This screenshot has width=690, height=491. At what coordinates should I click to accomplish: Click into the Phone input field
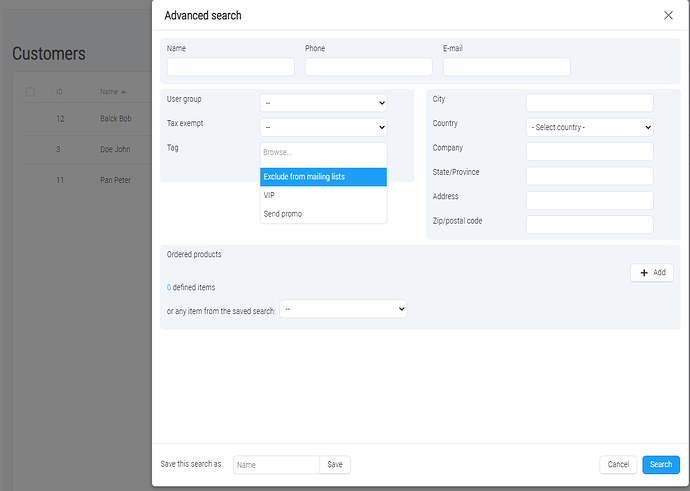click(x=368, y=67)
